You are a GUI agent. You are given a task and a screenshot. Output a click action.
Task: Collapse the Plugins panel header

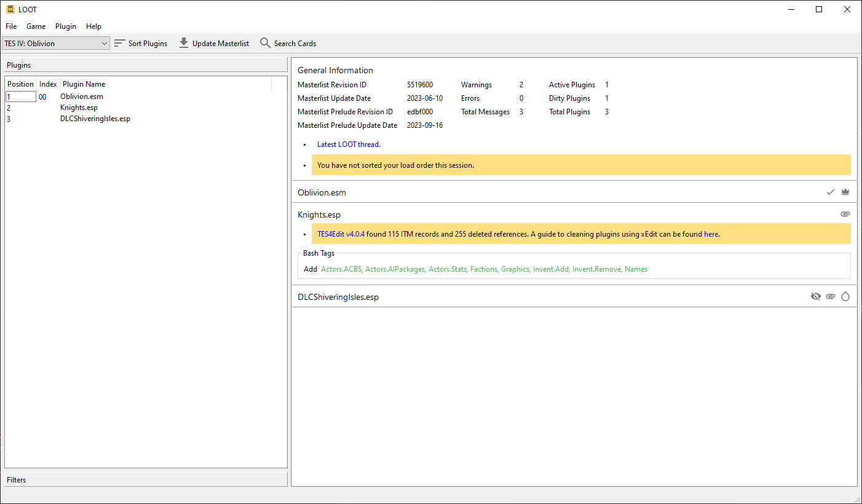tap(146, 65)
